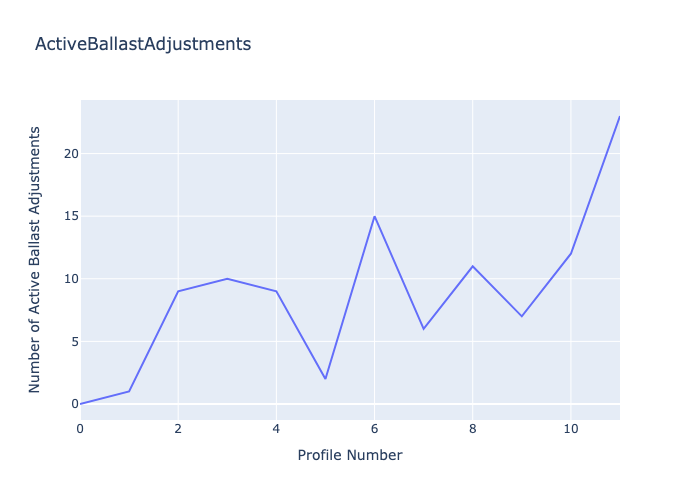Click x-axis tick label 6
The image size is (700, 500).
(375, 428)
